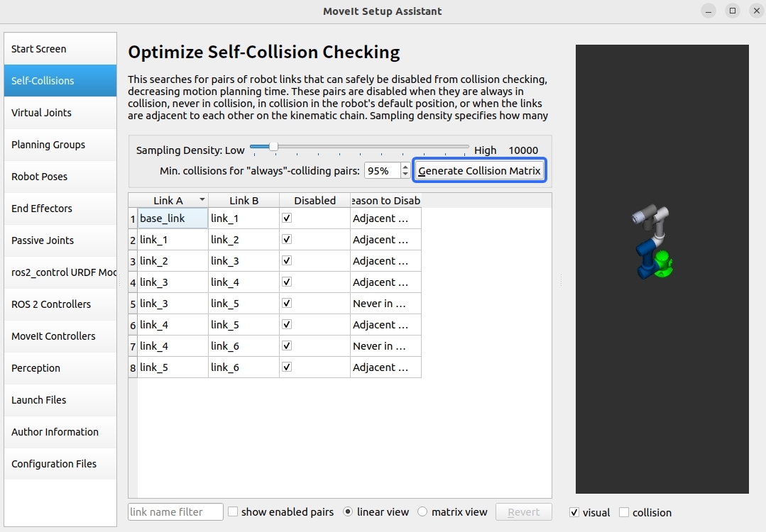Enable show enabled pairs checkbox
The width and height of the screenshot is (766, 532).
233,512
